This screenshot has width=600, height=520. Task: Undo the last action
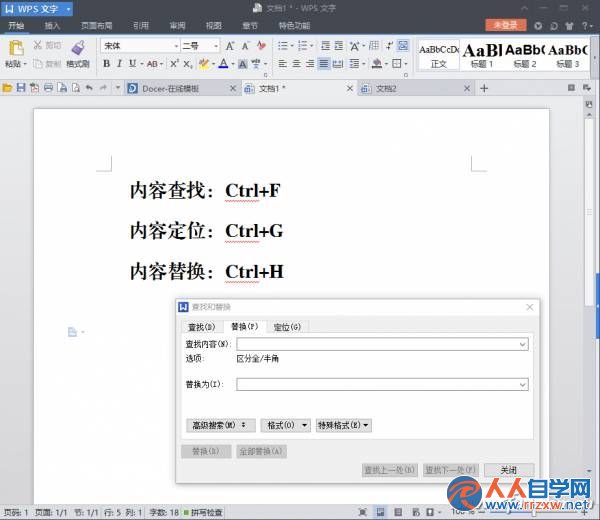click(89, 88)
